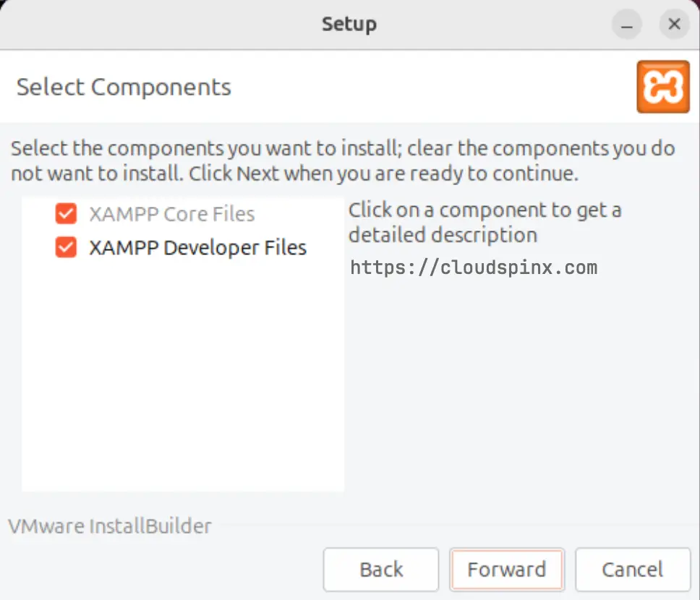
Task: Click inside the component selection list area
Action: click(183, 361)
